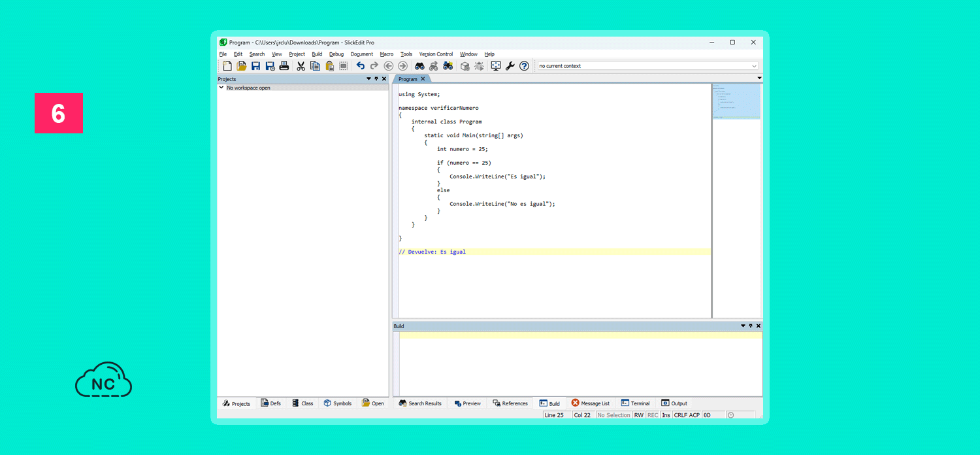Viewport: 980px width, 455px height.
Task: Switch to the Terminal tab
Action: click(635, 403)
